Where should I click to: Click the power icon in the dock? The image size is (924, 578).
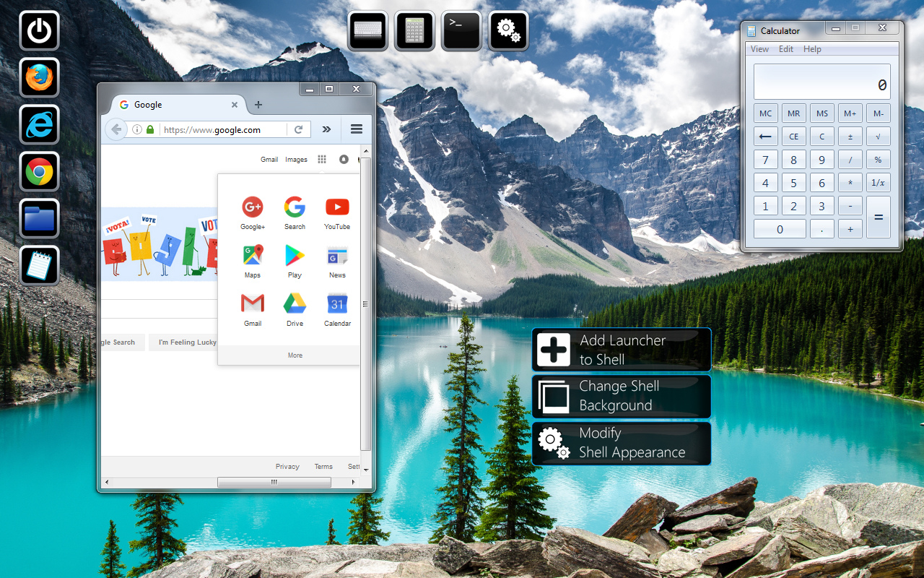(x=39, y=30)
